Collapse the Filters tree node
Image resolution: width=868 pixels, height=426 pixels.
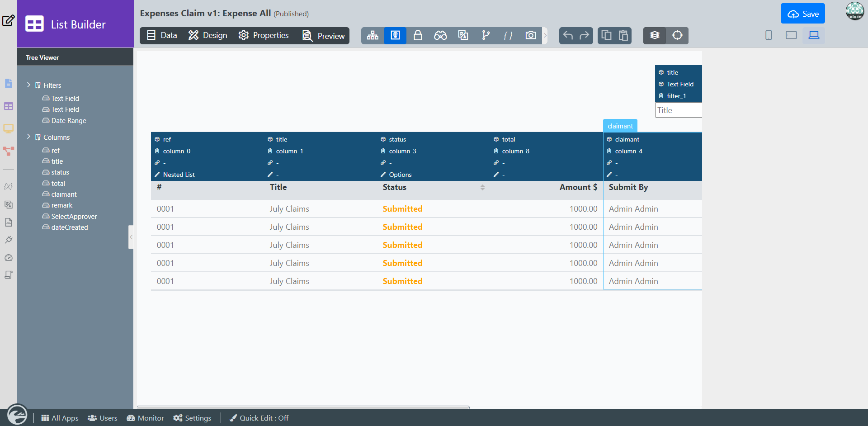(x=28, y=85)
